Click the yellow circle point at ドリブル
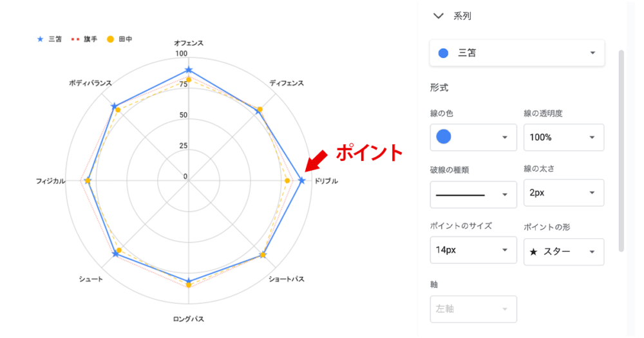Viewport: 644px width, 338px height. (x=287, y=181)
